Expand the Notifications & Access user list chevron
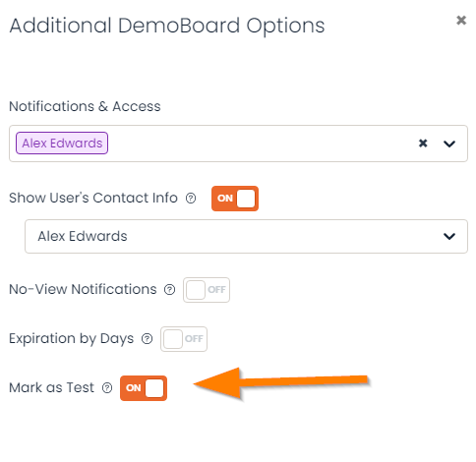476x462 pixels. (449, 144)
